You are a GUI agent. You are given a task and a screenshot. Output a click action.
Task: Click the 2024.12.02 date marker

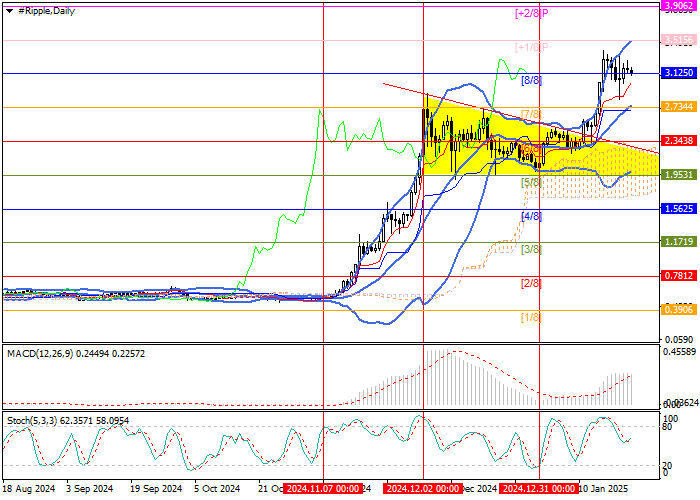point(422,489)
